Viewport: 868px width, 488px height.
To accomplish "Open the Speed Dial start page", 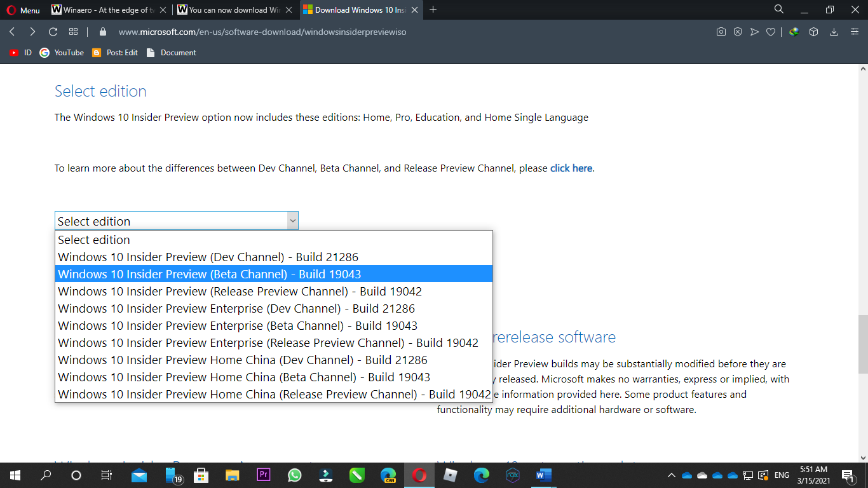I will click(73, 32).
